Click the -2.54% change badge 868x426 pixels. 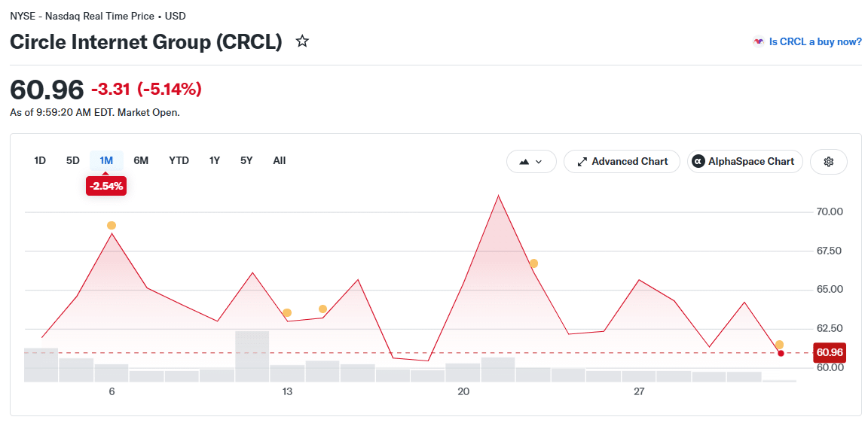click(106, 186)
